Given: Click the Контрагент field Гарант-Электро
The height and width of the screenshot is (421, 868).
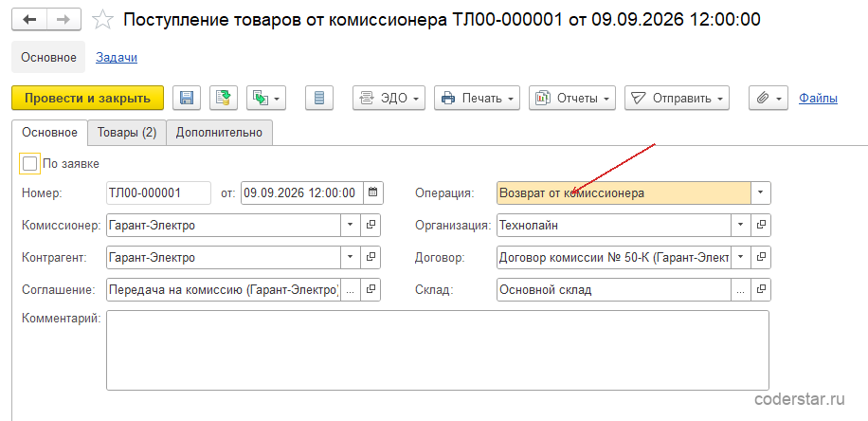Looking at the screenshot, I should click(x=223, y=257).
